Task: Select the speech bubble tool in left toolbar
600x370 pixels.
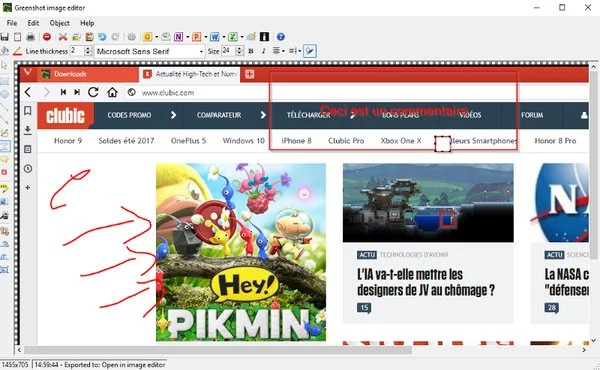Action: point(5,159)
